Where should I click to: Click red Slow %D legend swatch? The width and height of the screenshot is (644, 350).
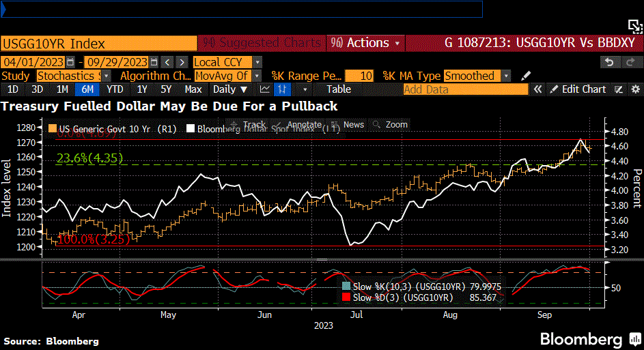pos(346,297)
